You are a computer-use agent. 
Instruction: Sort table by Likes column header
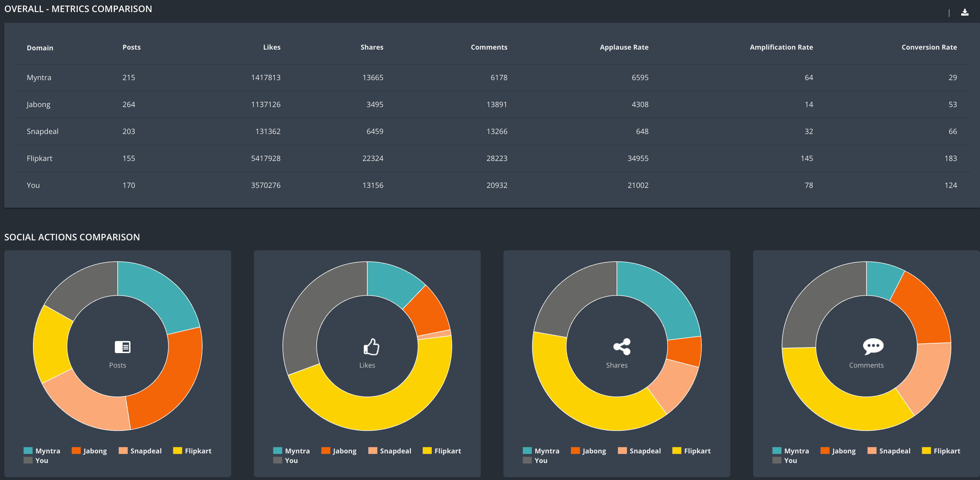point(272,47)
